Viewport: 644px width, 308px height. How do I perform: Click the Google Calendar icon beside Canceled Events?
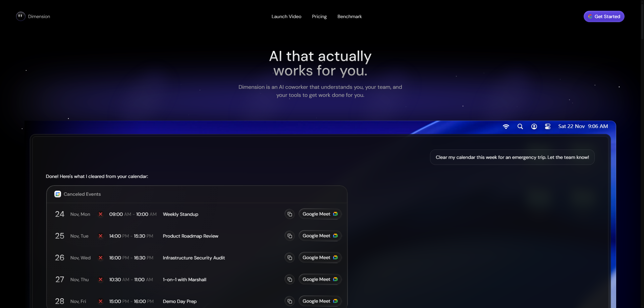coord(58,194)
